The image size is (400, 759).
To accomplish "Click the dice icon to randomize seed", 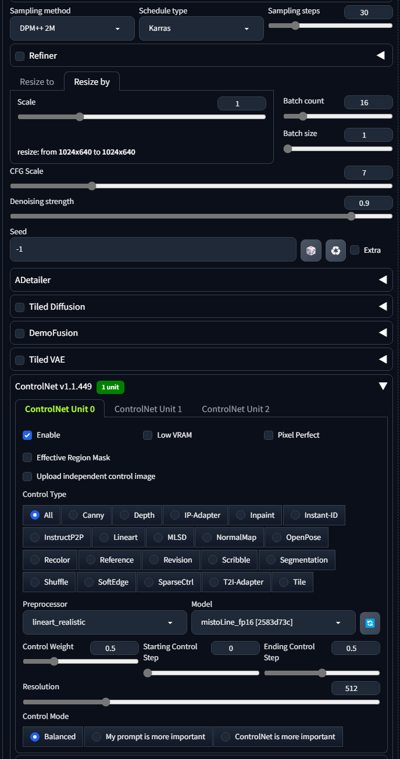I will 311,250.
